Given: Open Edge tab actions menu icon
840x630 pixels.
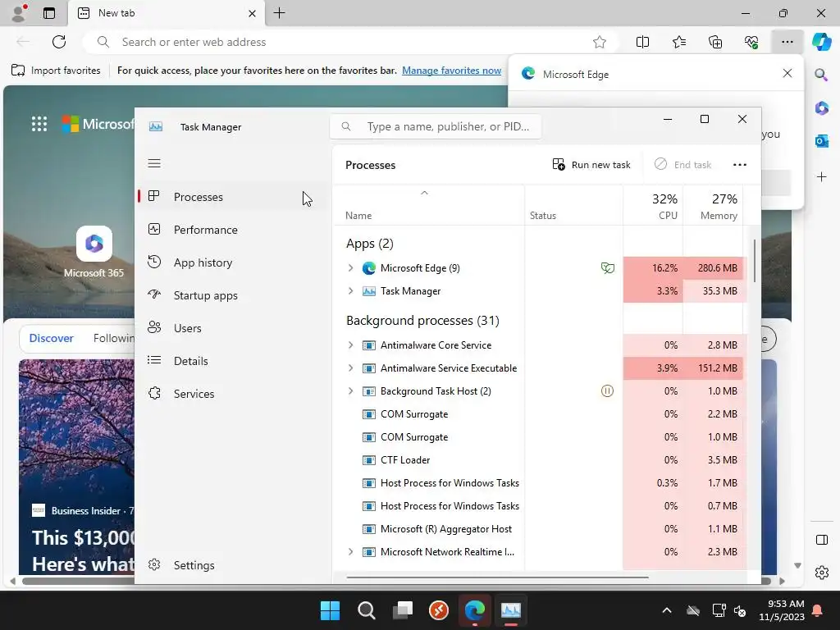Looking at the screenshot, I should click(x=49, y=13).
